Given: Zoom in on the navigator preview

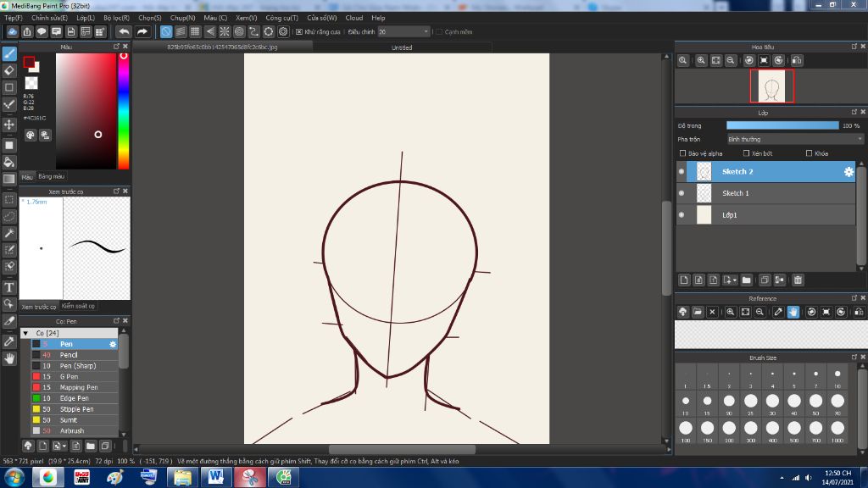Looking at the screenshot, I should tap(701, 60).
